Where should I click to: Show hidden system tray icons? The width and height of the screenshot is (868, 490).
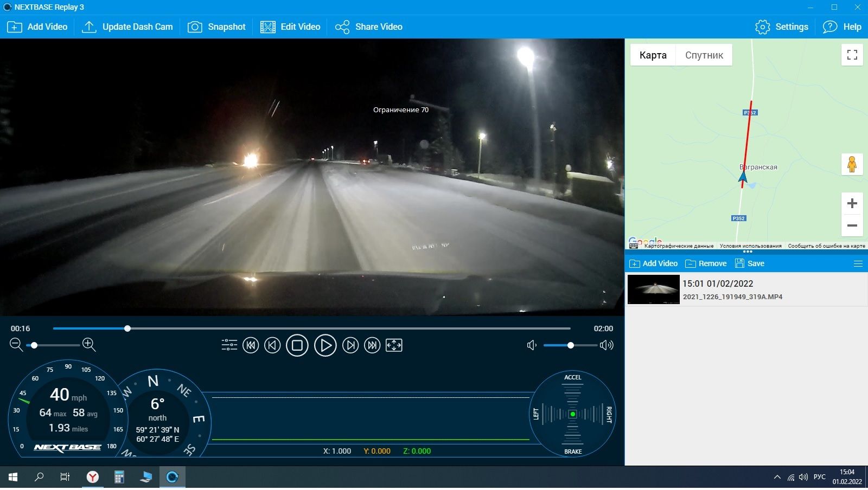click(x=777, y=477)
